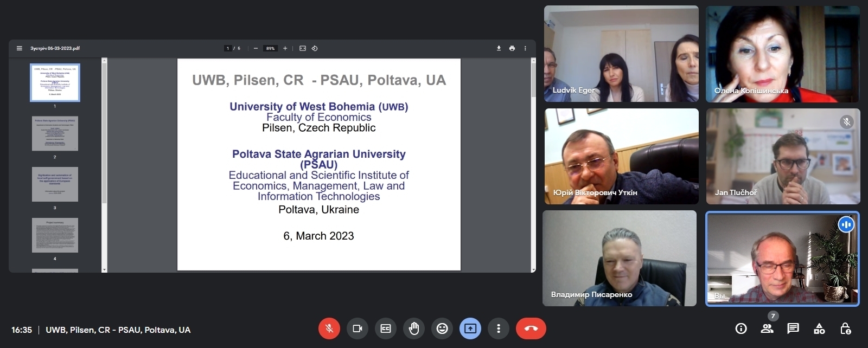Open the chat panel
This screenshot has width=868, height=348.
click(793, 328)
